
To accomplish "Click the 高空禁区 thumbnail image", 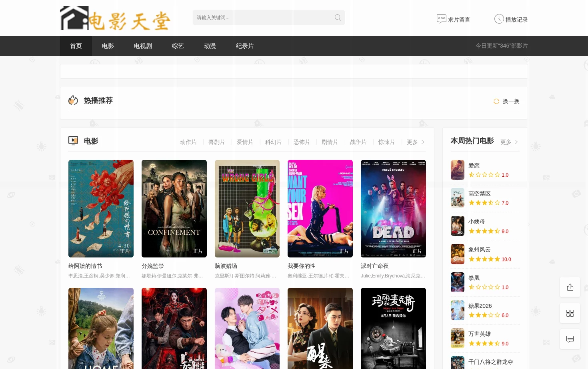I will [458, 198].
